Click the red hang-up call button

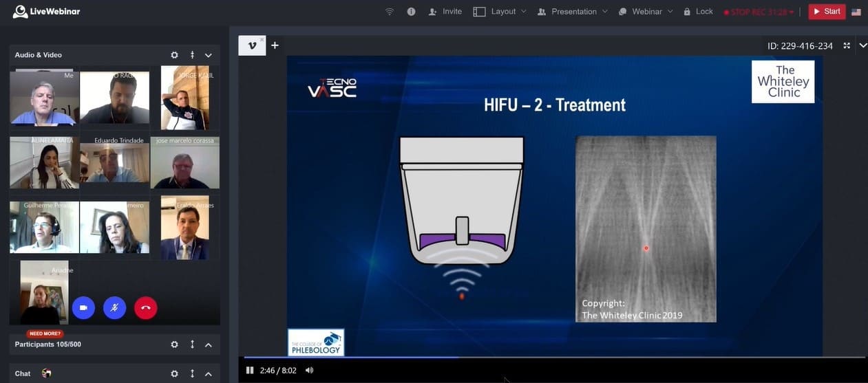coord(145,308)
